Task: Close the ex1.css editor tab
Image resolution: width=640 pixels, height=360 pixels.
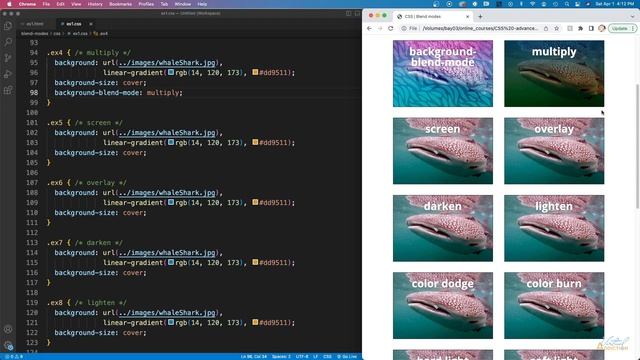Action: point(91,24)
